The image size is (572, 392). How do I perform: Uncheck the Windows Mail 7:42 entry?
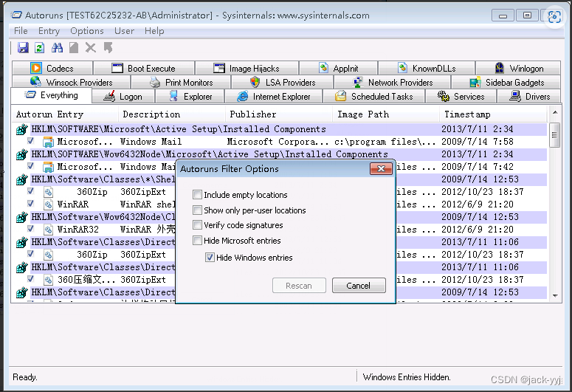click(31, 166)
